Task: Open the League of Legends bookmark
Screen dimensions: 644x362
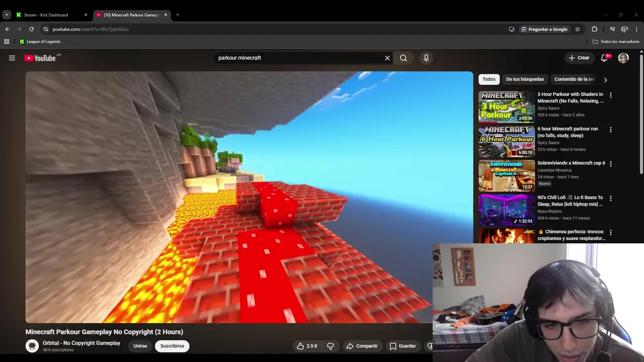Action: [x=40, y=42]
